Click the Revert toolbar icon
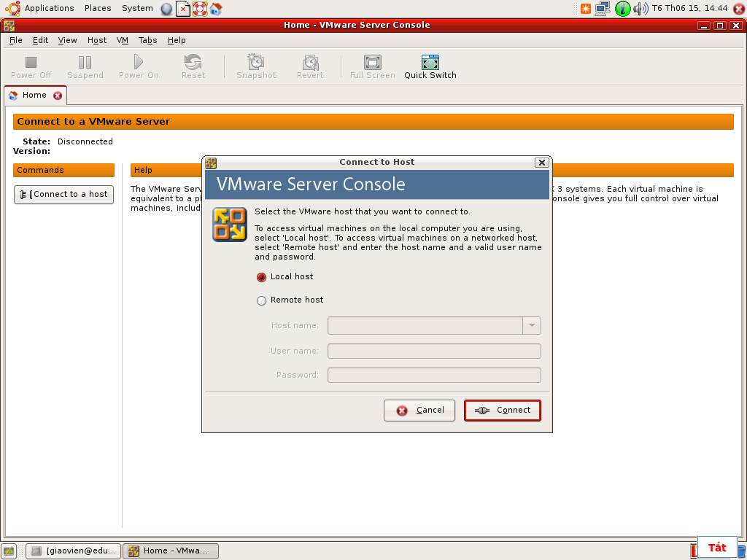The width and height of the screenshot is (747, 560). 310,63
